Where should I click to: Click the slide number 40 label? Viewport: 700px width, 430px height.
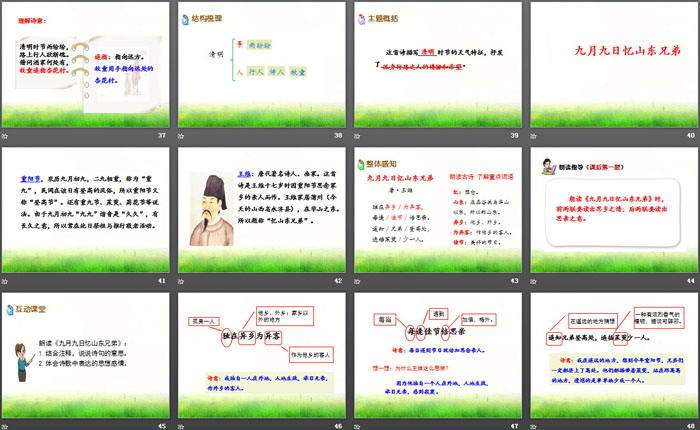(x=691, y=135)
